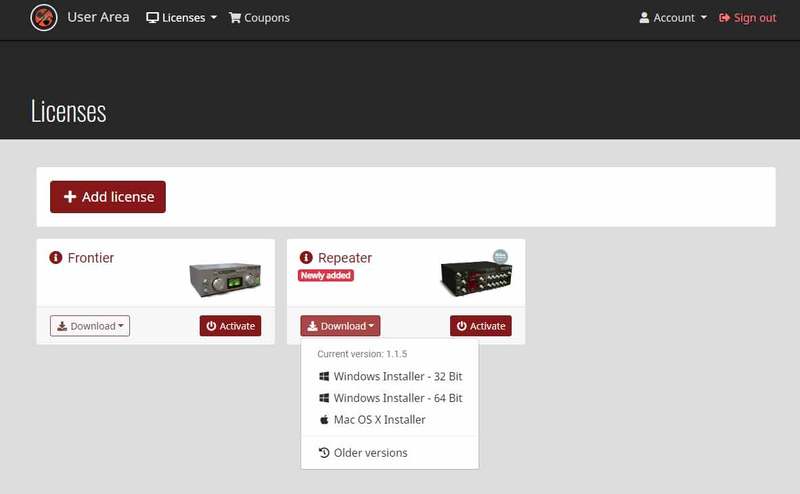View Older versions of Repeater
The image size is (800, 494).
coord(390,453)
